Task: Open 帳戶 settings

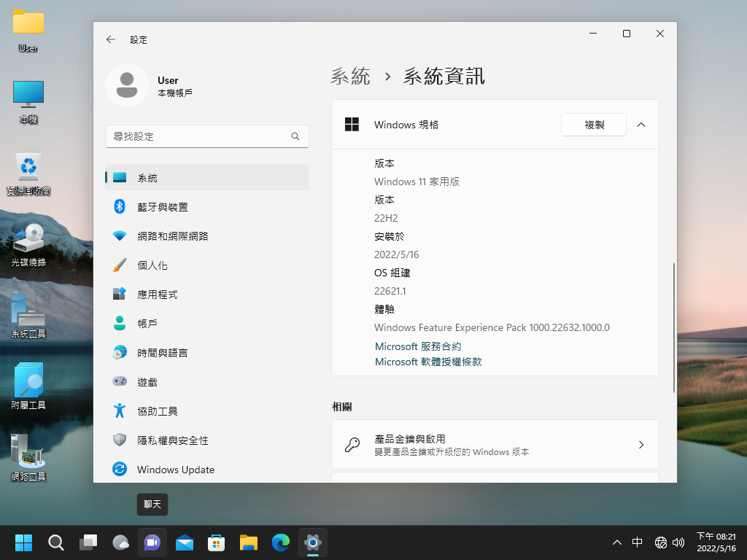Action: (x=207, y=323)
